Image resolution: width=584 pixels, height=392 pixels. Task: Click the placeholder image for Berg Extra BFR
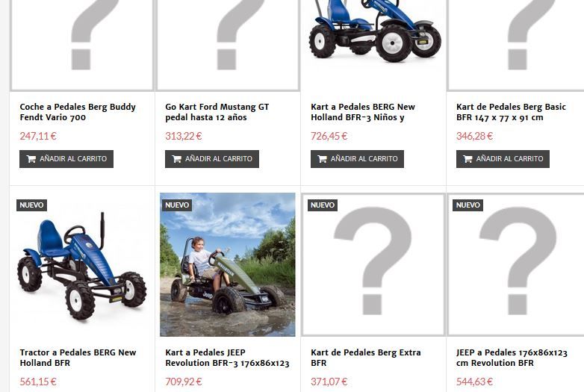373,264
